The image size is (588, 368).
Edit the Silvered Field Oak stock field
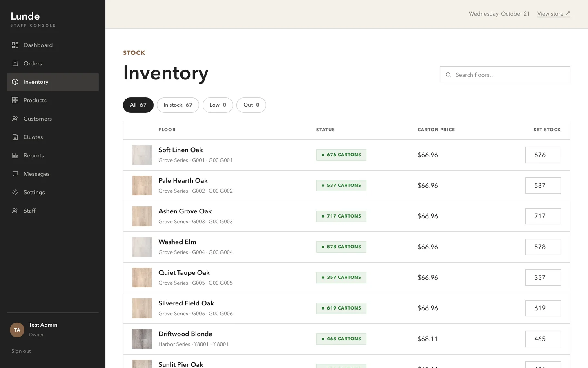pyautogui.click(x=543, y=308)
